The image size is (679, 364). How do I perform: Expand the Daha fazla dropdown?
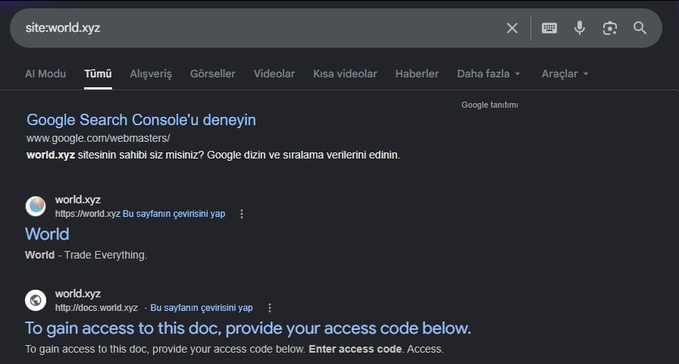(488, 74)
